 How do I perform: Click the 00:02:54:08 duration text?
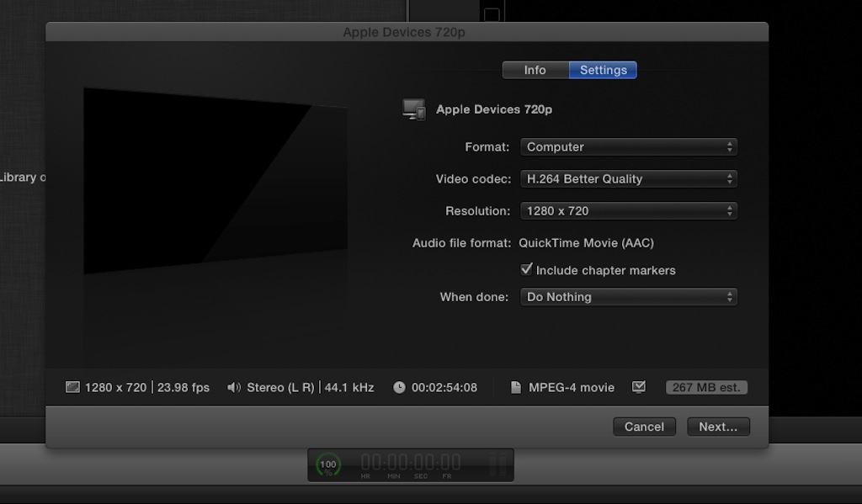click(444, 388)
